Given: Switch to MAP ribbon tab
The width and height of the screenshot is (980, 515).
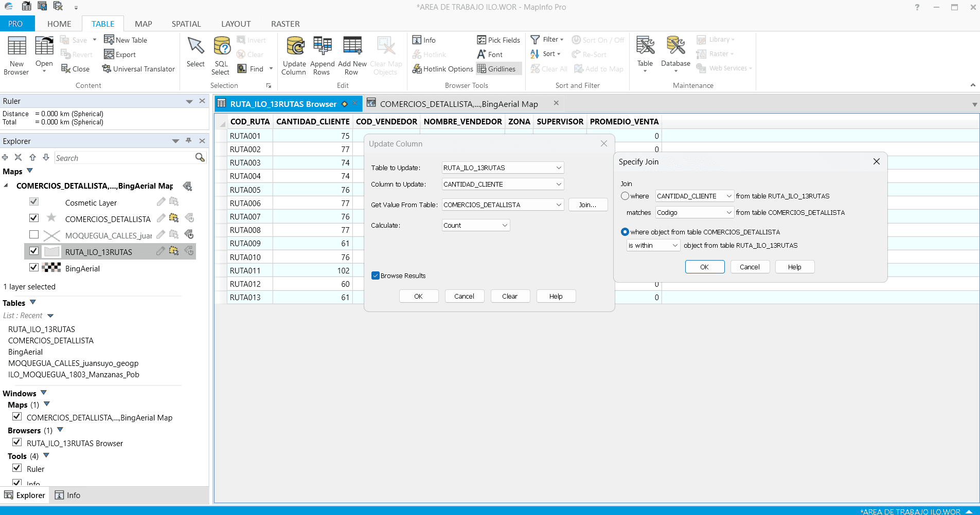Looking at the screenshot, I should coord(144,24).
